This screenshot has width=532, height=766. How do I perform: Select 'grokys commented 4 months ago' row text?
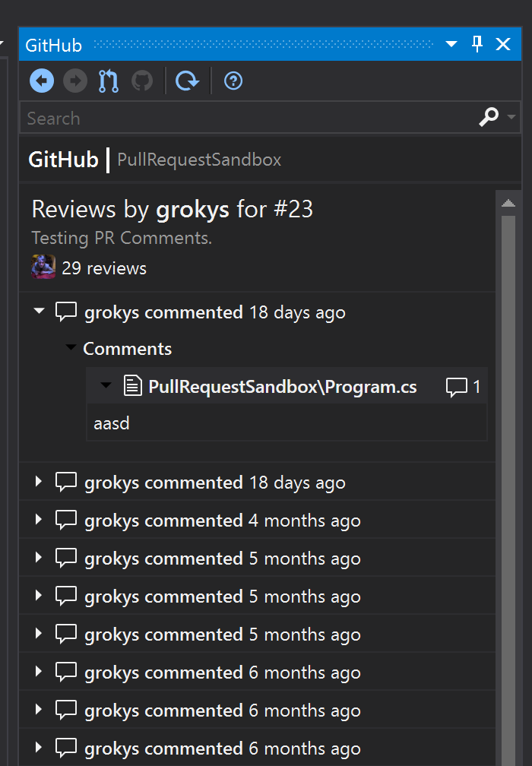tap(223, 521)
